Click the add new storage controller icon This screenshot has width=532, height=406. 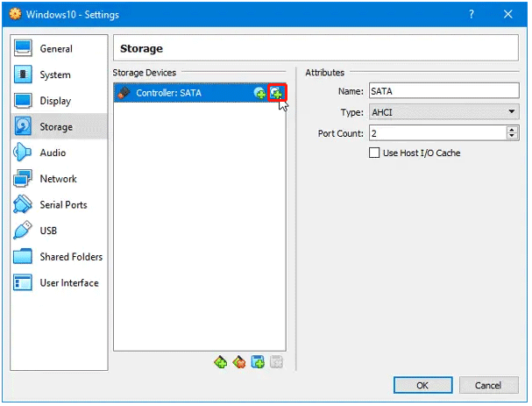(221, 362)
